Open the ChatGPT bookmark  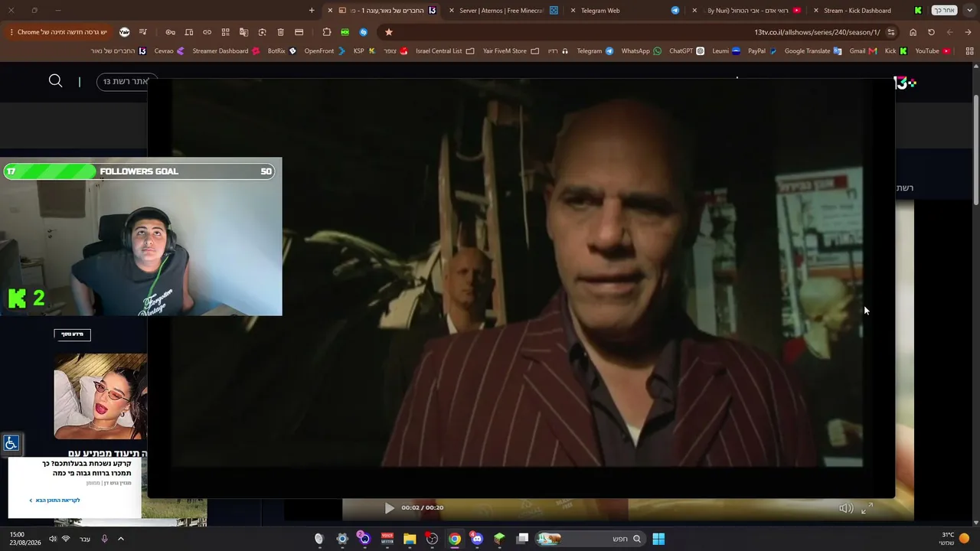687,51
